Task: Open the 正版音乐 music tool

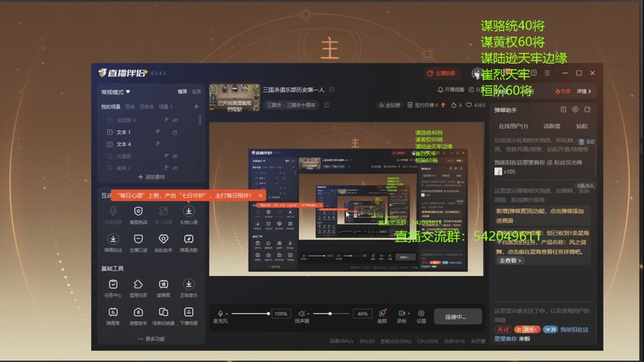Action: [x=188, y=288]
